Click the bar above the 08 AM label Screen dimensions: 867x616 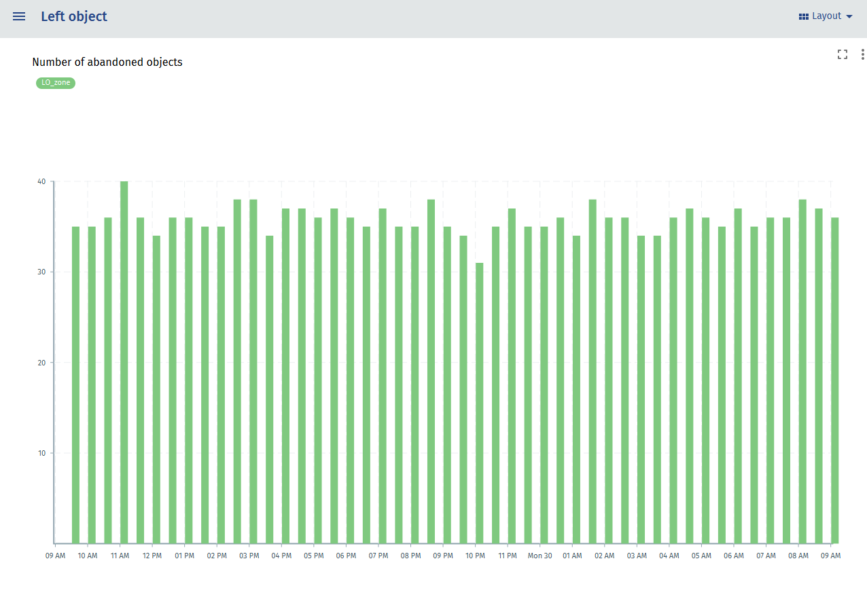[x=802, y=372]
